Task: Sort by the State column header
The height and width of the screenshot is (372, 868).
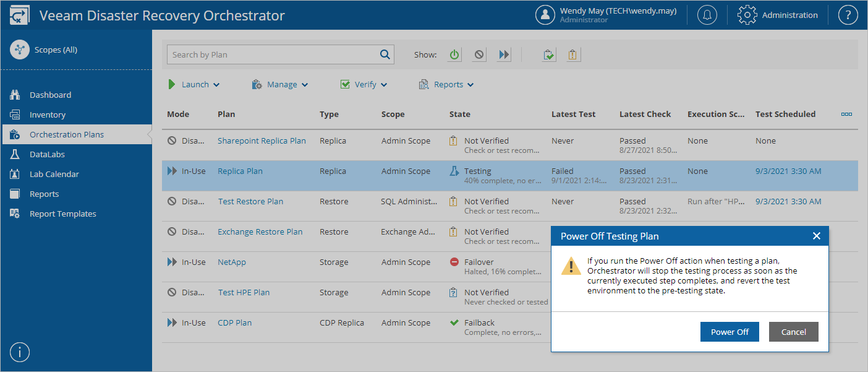Action: pyautogui.click(x=460, y=114)
